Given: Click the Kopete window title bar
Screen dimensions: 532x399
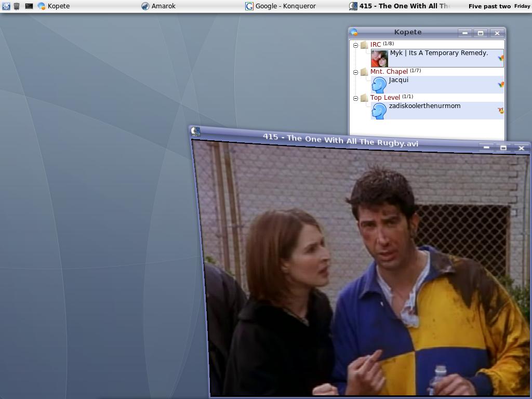Looking at the screenshot, I should [x=408, y=32].
